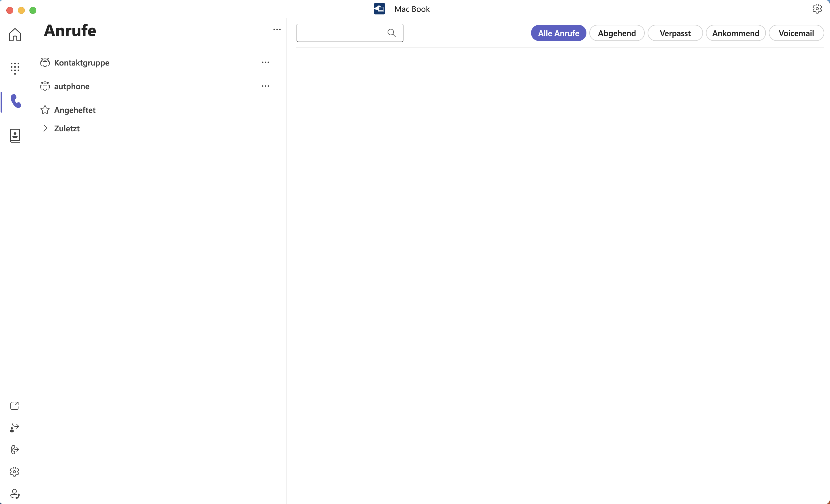Click the gear icon in title bar
This screenshot has height=504, width=830.
817,9
